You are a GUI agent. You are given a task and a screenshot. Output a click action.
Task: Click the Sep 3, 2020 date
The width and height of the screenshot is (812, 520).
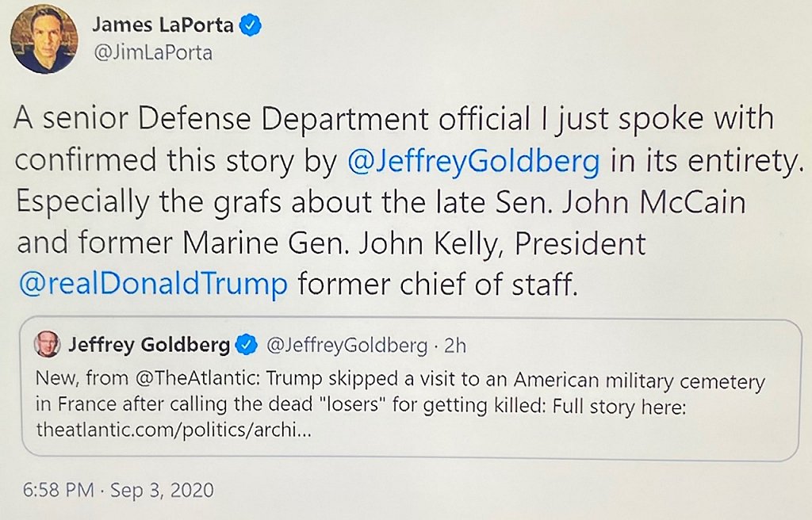162,490
